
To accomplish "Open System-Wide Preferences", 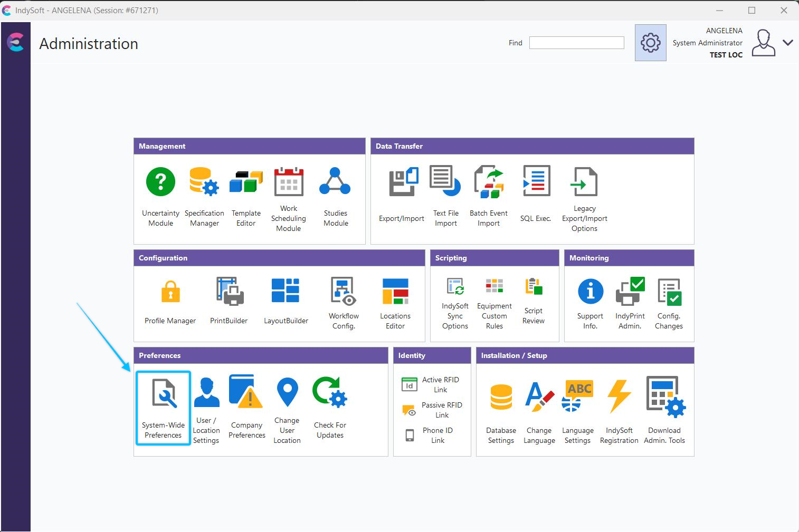I will [163, 407].
